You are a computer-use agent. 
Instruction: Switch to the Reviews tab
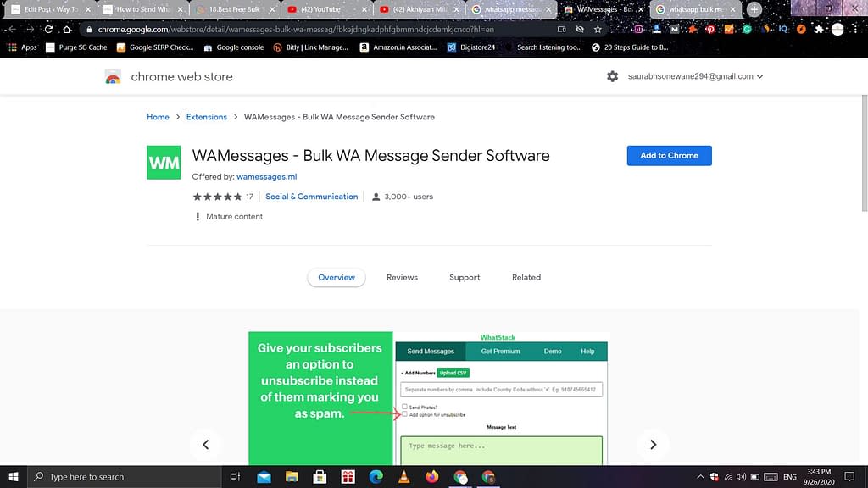(x=402, y=277)
